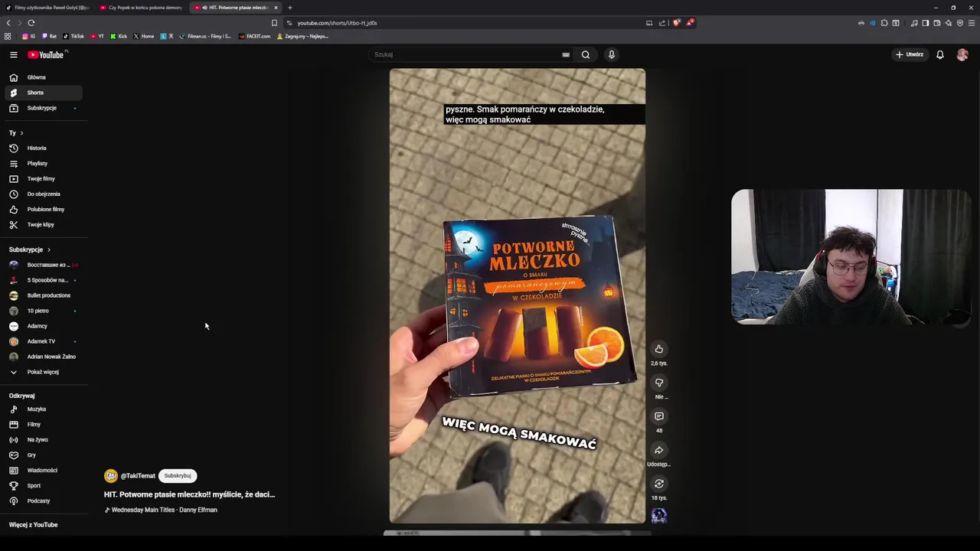
Task: Open Subskrypcje in sidebar
Action: click(x=44, y=108)
